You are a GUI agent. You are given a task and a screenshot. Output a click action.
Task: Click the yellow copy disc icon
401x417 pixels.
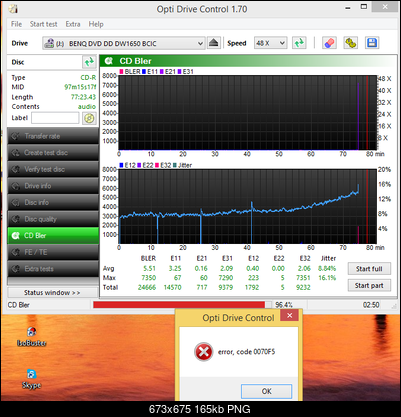[350, 43]
